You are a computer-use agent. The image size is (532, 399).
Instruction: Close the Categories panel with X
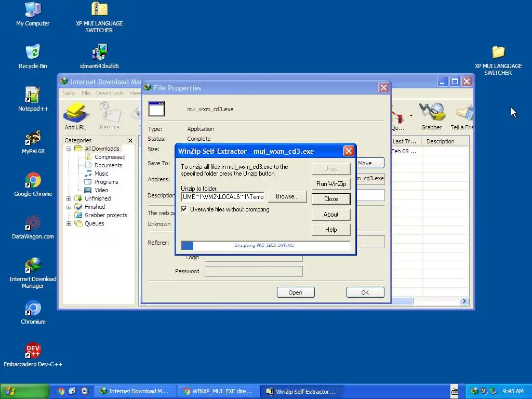[x=130, y=140]
